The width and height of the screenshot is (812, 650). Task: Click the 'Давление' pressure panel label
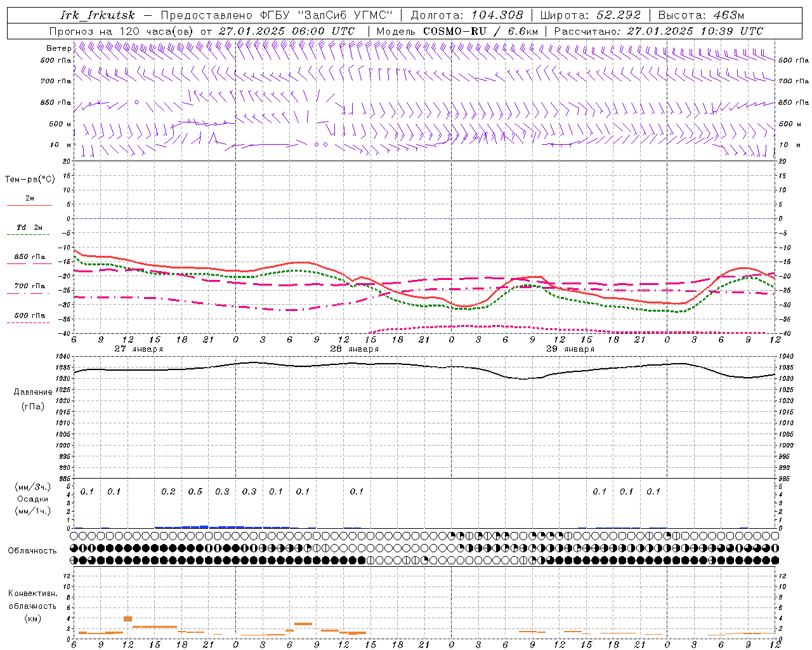click(x=33, y=392)
